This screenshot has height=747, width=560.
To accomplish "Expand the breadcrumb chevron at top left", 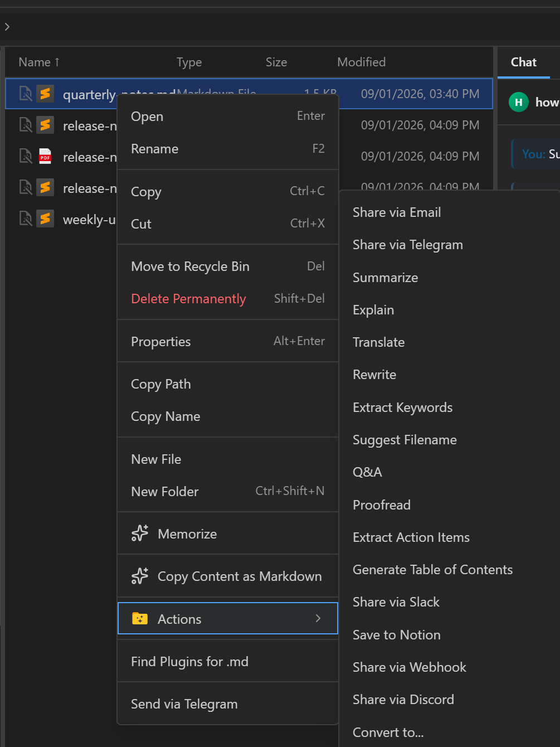I will pos(7,26).
